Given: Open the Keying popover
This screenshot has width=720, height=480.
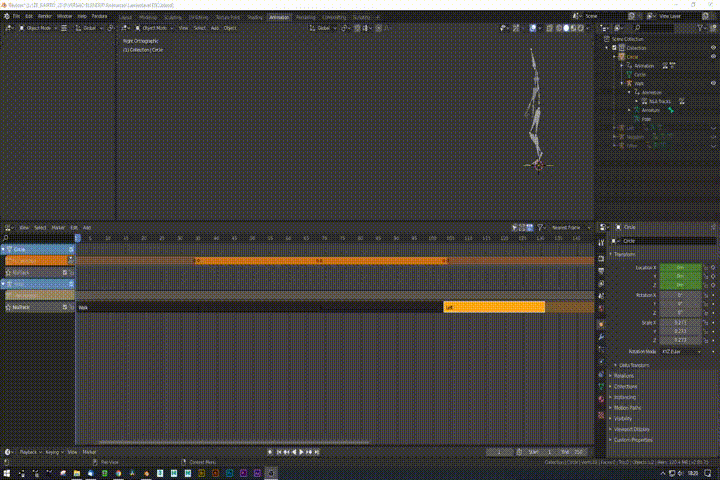Looking at the screenshot, I should pos(52,452).
